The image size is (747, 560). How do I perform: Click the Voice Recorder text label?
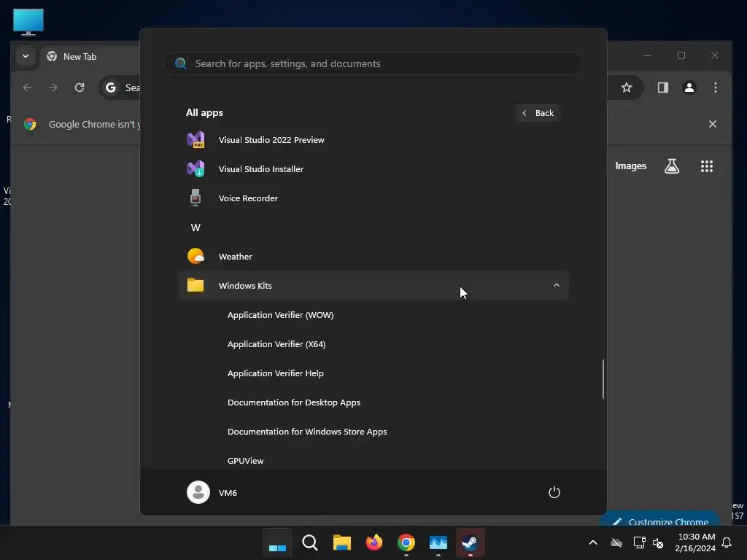(x=248, y=198)
